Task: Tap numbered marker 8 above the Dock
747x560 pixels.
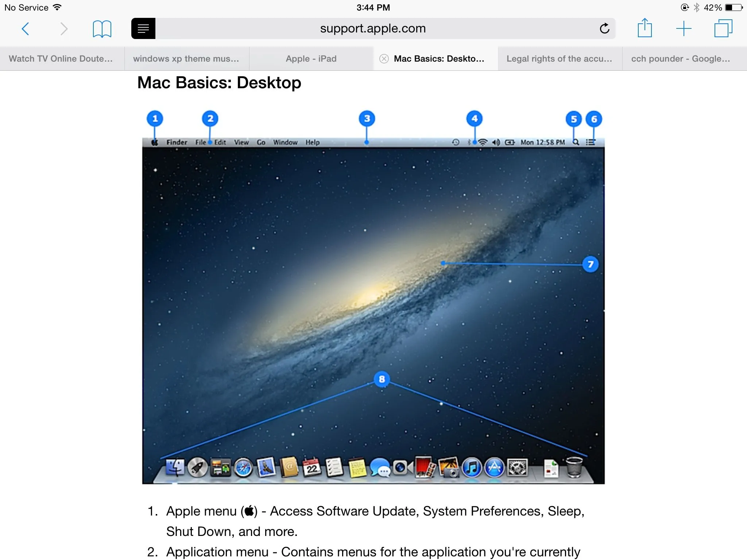Action: pos(382,379)
